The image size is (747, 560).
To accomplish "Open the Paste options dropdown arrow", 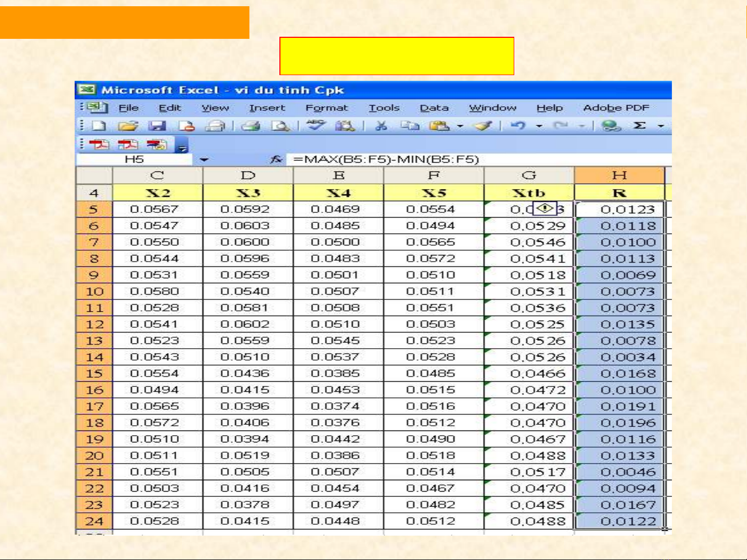I will coord(460,126).
